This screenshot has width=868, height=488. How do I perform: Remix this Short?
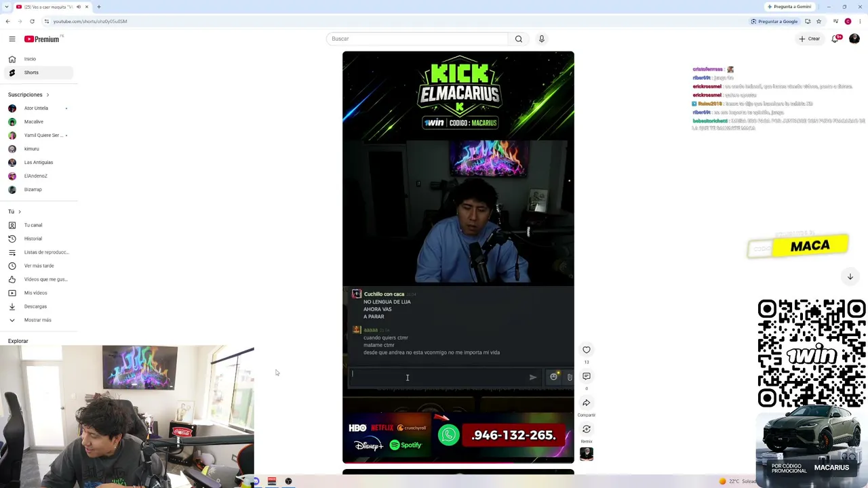(587, 429)
